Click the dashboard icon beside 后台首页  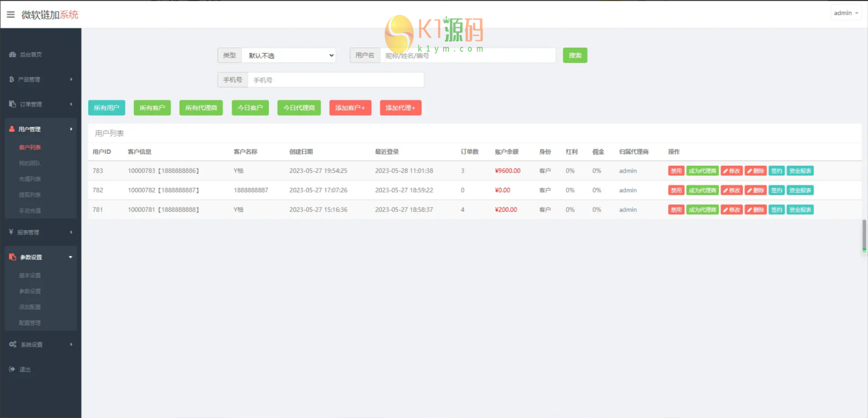(x=13, y=55)
